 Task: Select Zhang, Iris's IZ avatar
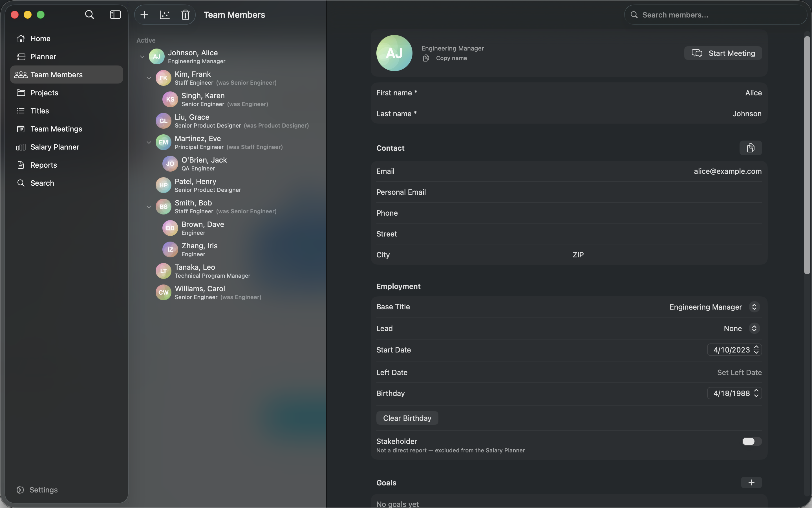click(170, 250)
